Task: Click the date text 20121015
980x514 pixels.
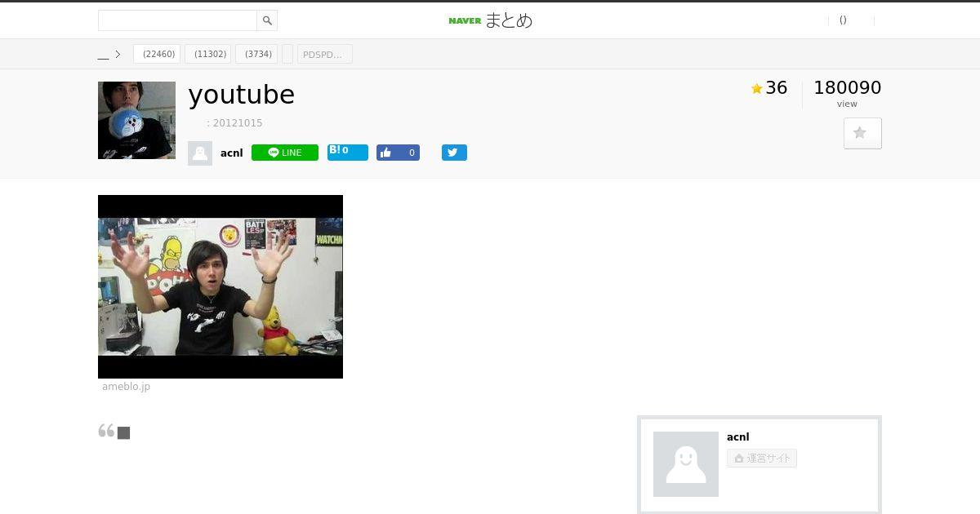Action: click(x=238, y=123)
